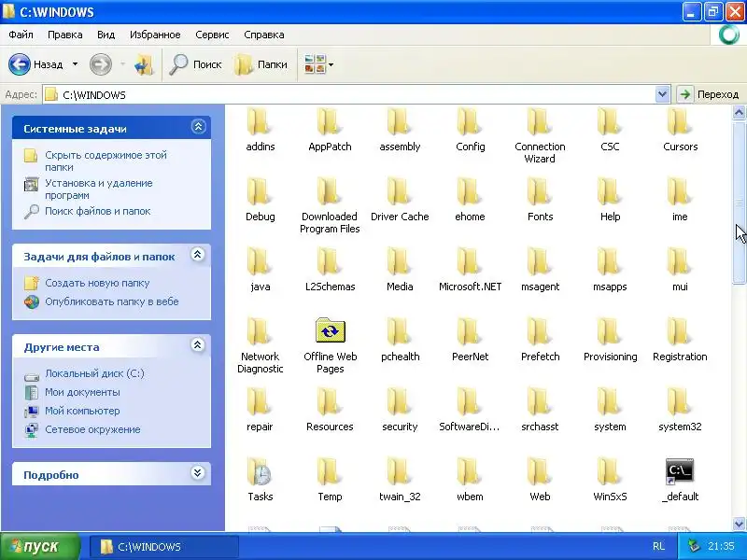Open Сетевое окружение link
This screenshot has width=747, height=560.
[x=92, y=429]
